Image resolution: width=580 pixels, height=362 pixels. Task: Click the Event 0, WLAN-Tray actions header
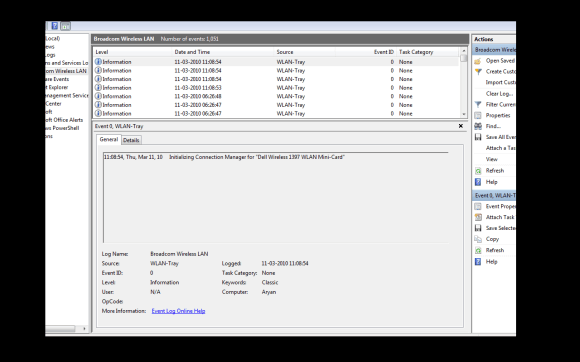[494, 195]
